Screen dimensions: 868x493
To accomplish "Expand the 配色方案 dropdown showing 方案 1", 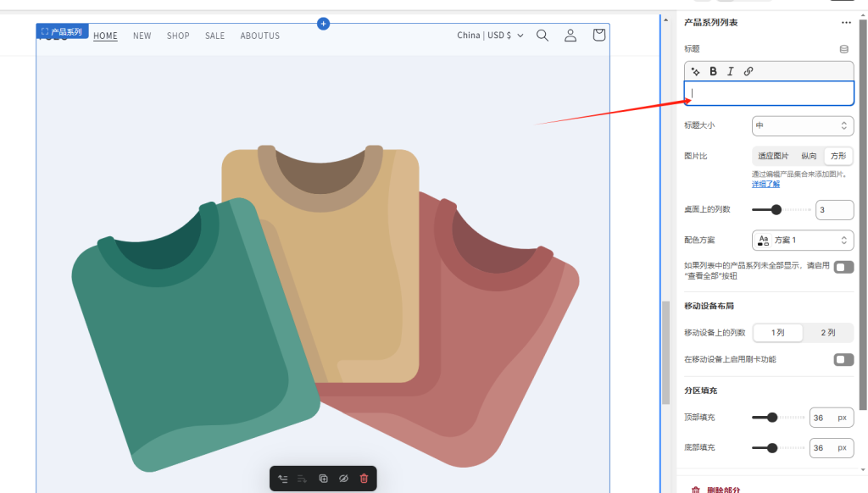I will point(802,240).
